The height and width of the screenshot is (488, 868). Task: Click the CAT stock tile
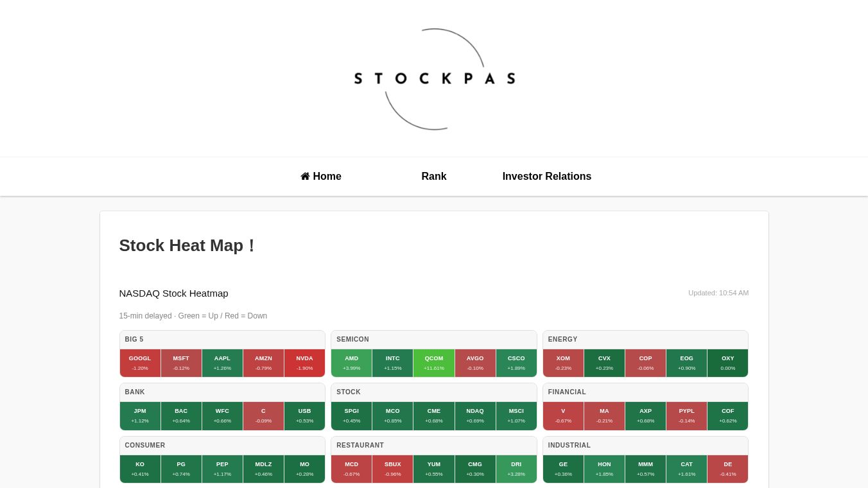pyautogui.click(x=686, y=469)
